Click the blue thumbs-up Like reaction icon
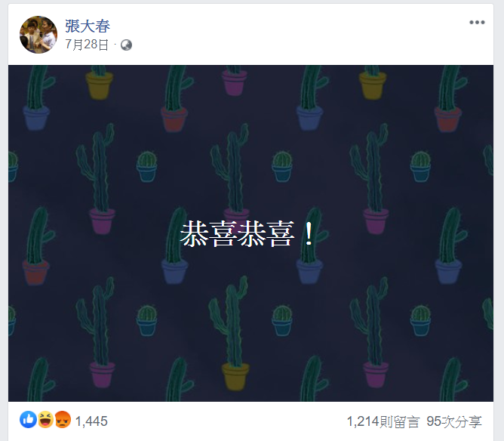The width and height of the screenshot is (504, 441). 28,419
